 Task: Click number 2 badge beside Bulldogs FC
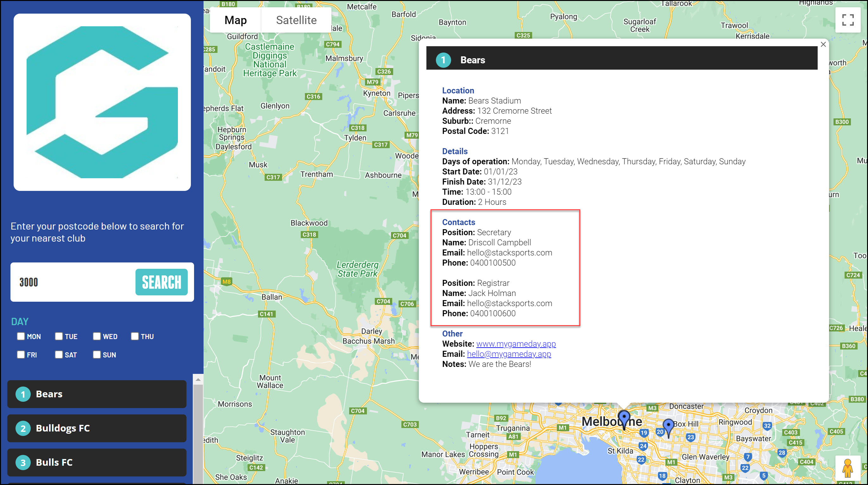tap(23, 428)
